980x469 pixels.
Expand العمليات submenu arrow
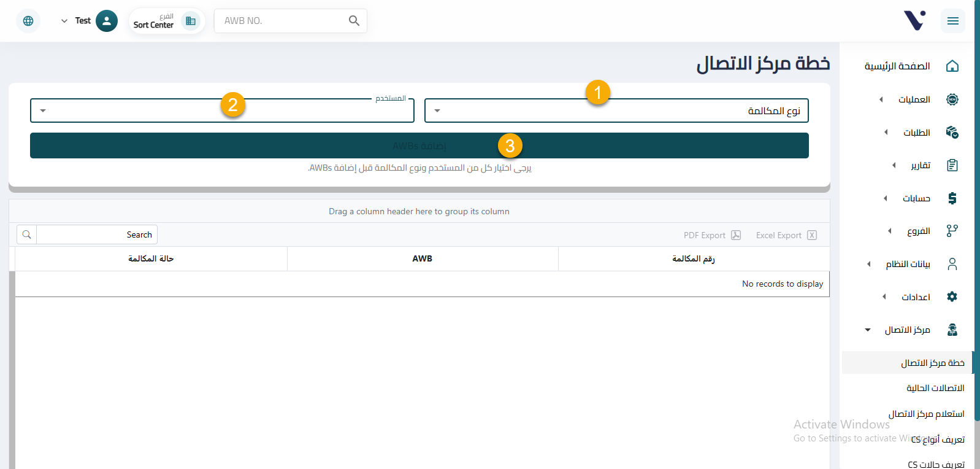[881, 99]
